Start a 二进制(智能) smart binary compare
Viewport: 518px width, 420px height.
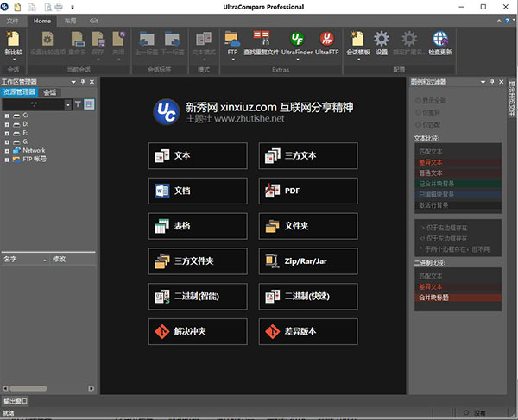[198, 297]
